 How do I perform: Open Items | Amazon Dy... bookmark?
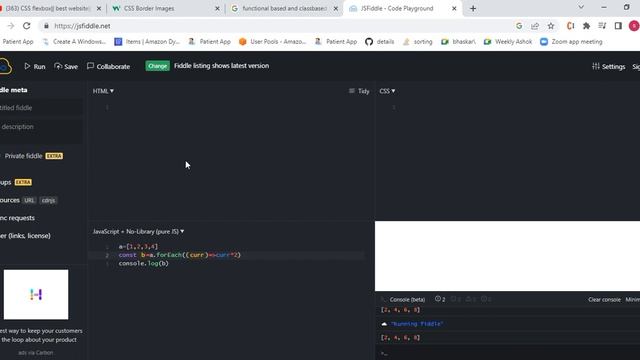(x=147, y=42)
